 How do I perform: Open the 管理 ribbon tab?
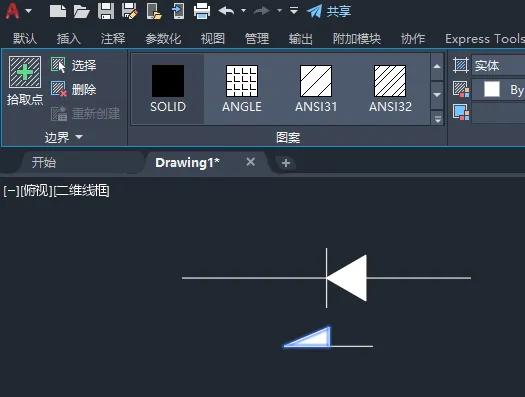257,39
